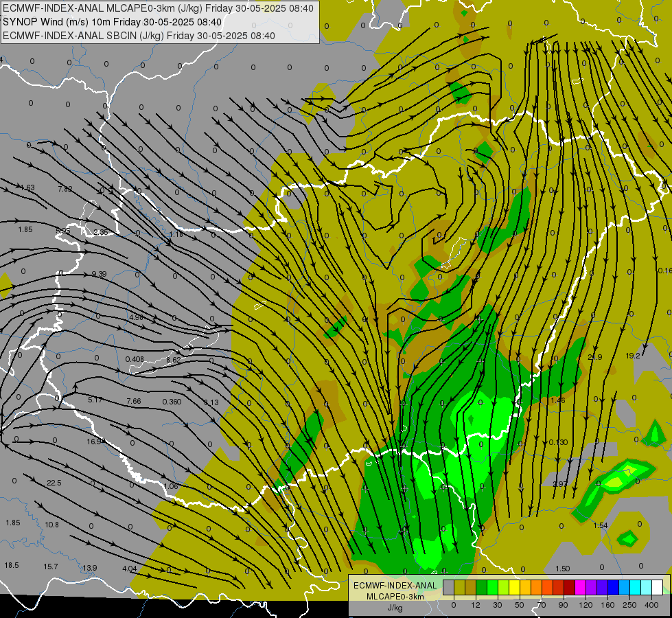Image resolution: width=672 pixels, height=618 pixels.
Task: Click the map value '7.66'
Action: tap(134, 401)
